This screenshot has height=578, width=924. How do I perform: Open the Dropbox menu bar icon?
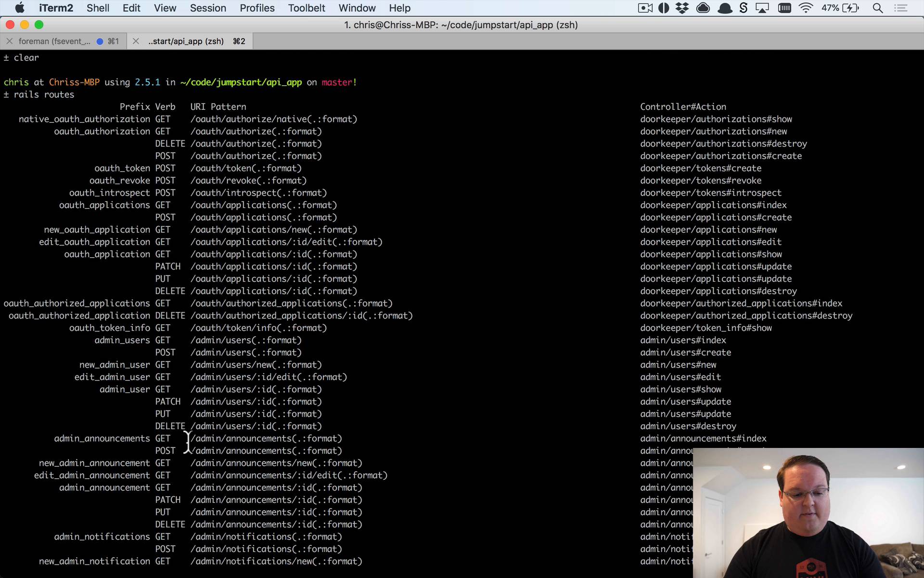coord(682,8)
